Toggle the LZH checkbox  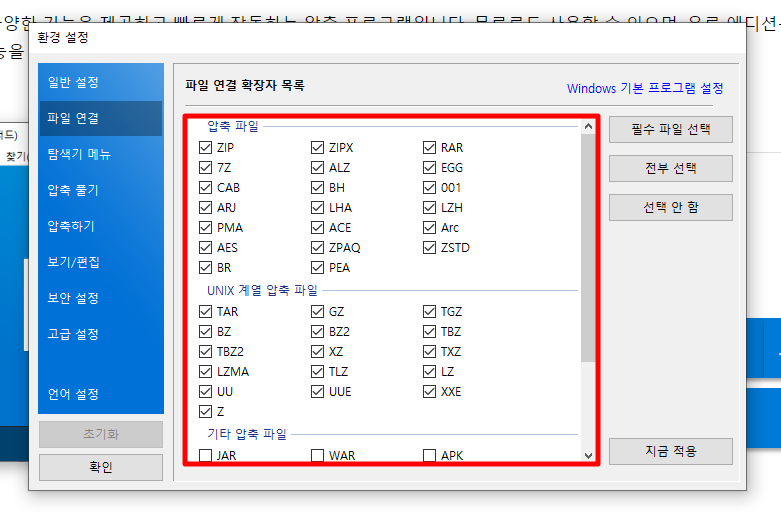tap(429, 207)
